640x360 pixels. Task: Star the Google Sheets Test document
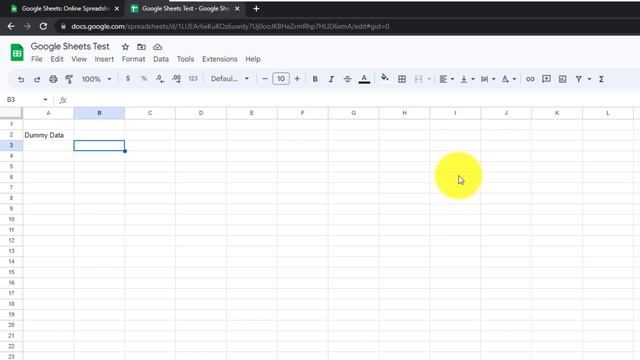pyautogui.click(x=125, y=47)
